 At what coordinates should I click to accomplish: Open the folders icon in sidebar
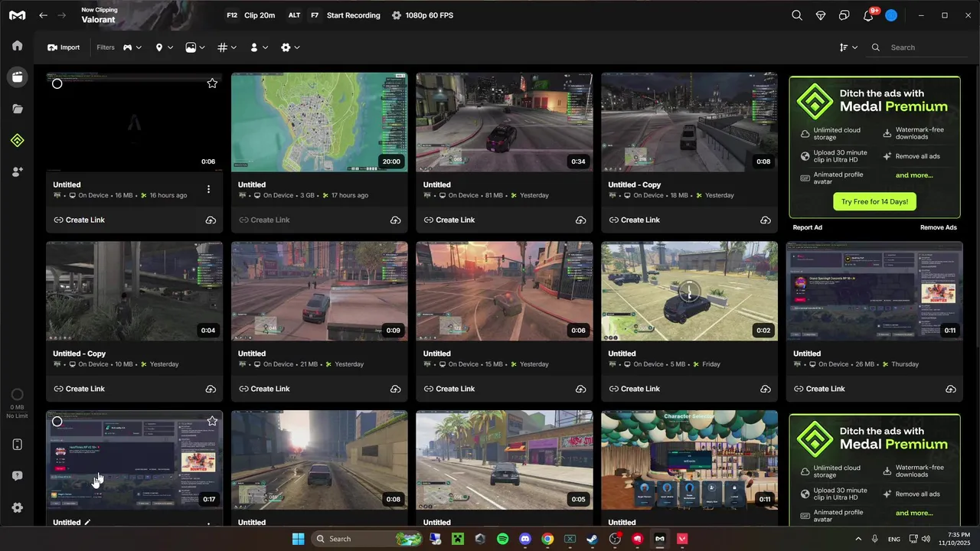click(x=17, y=109)
